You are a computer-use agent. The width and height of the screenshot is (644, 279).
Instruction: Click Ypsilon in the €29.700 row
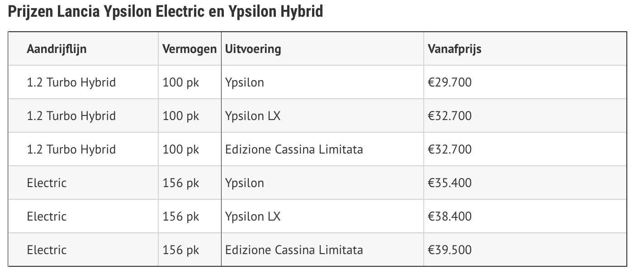coord(245,82)
